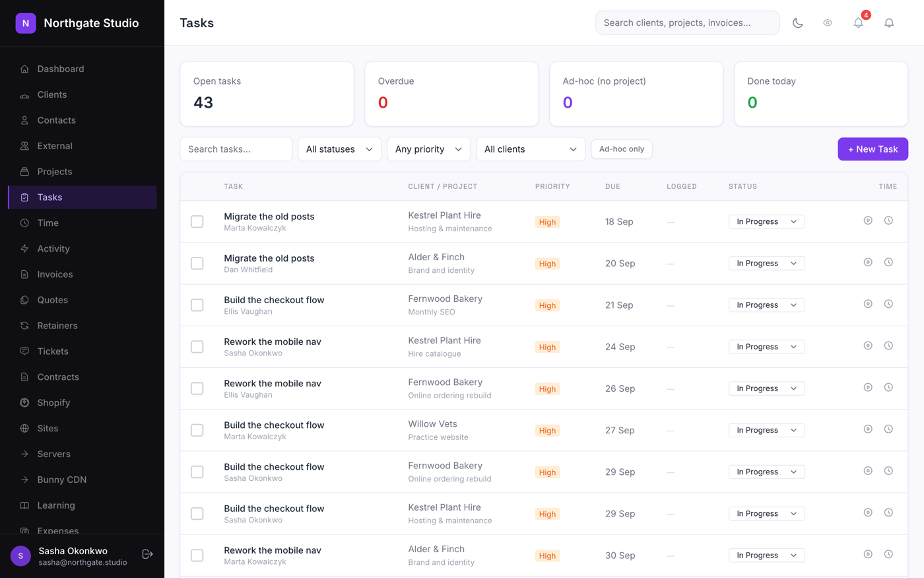The width and height of the screenshot is (924, 578).
Task: Open the Shopify page in the sidebar
Action: [82, 403]
